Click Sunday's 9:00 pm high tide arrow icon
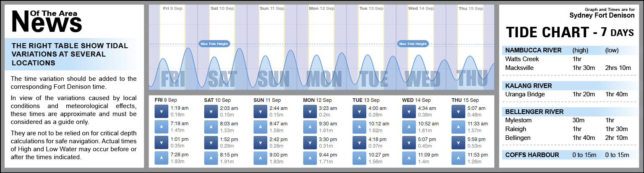 tap(261, 158)
